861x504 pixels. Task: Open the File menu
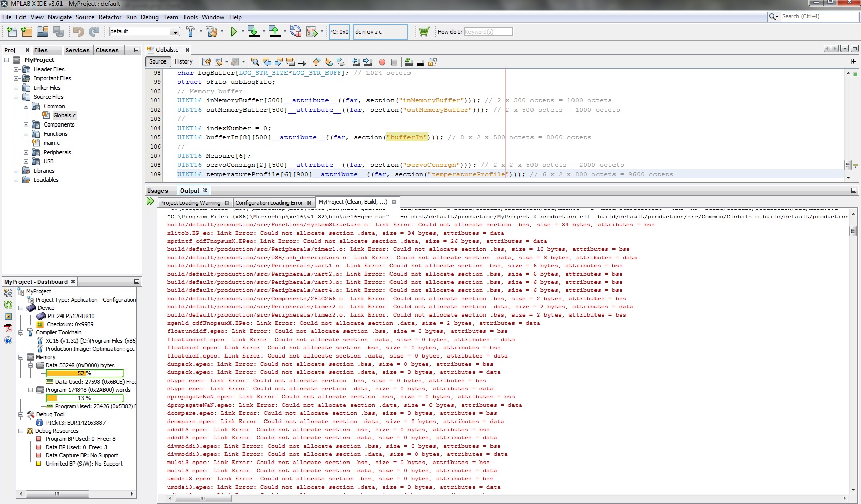7,17
